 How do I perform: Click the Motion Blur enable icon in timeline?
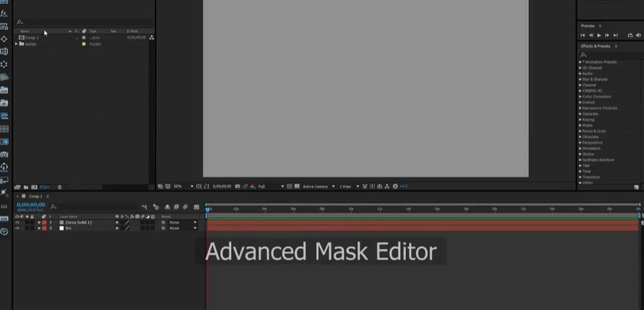pos(185,207)
